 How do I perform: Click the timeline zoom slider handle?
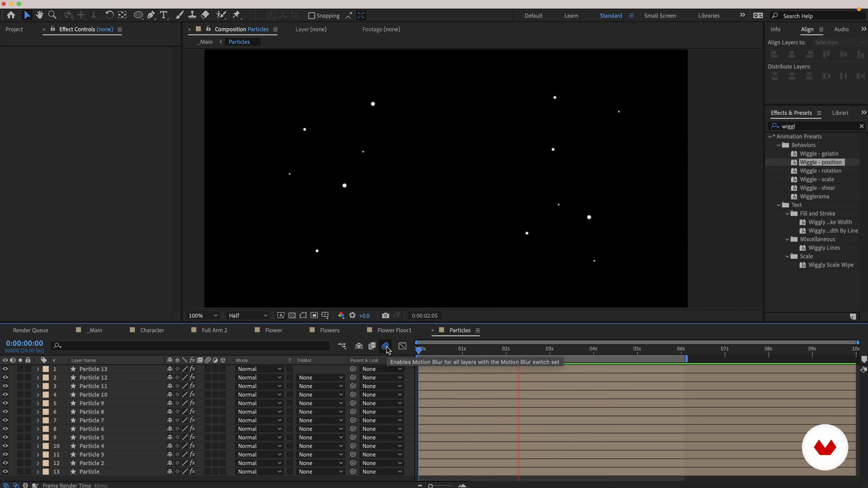click(x=430, y=486)
